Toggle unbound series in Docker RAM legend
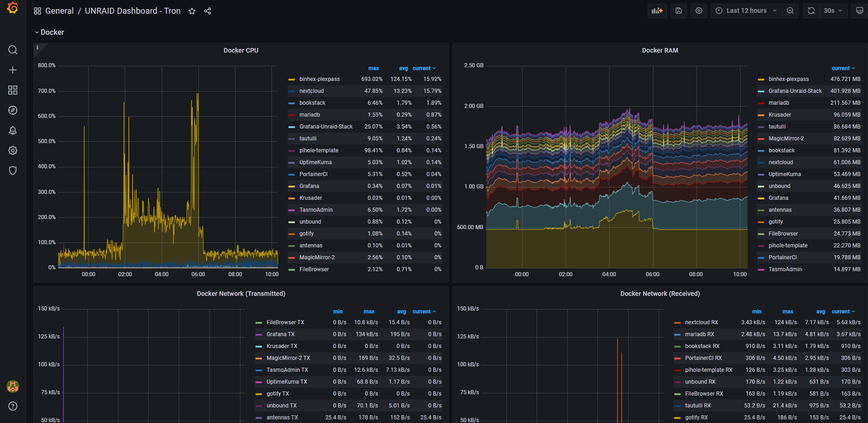The width and height of the screenshot is (868, 423). [x=779, y=186]
